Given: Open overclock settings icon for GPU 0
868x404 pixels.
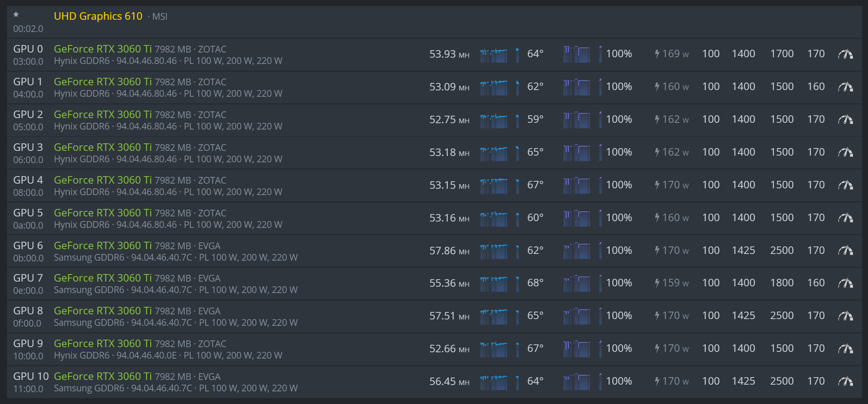Looking at the screenshot, I should [845, 54].
